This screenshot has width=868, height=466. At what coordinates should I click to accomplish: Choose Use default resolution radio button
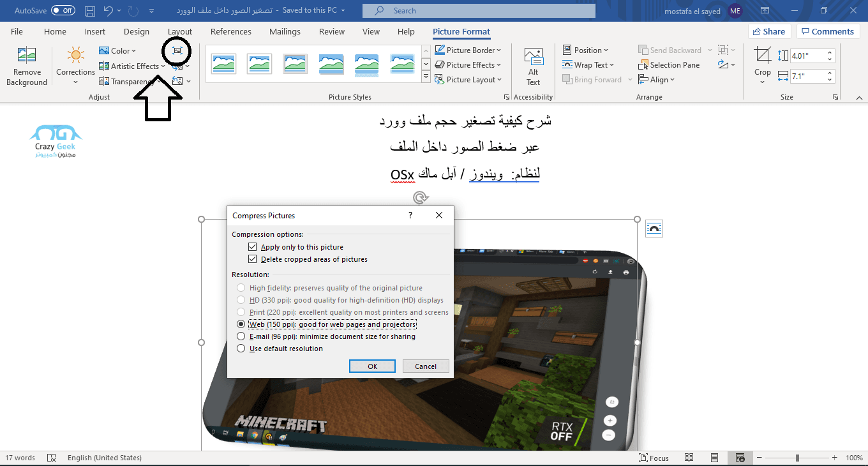[241, 349]
